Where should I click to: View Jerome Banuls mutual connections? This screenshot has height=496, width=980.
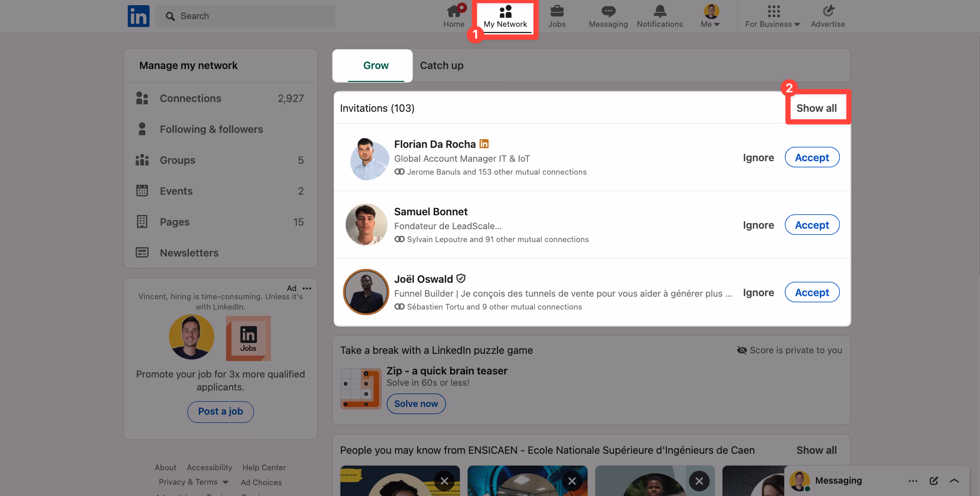[x=491, y=172]
